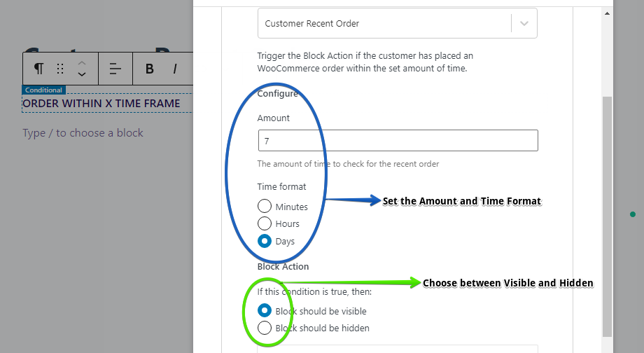Select the ORDER WITHIN X TIME FRAME paragraph
The width and height of the screenshot is (644, 353).
coord(101,103)
